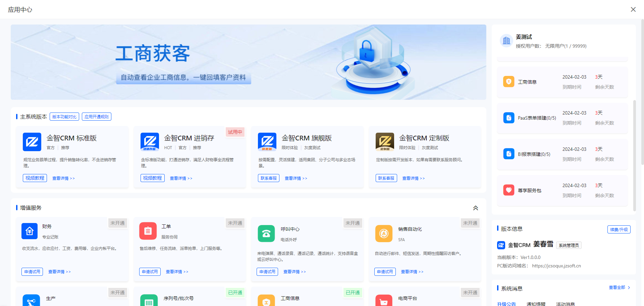Click the 未开通 badge on 呼叫中心 card
Image resolution: width=644 pixels, height=306 pixels.
(x=353, y=223)
